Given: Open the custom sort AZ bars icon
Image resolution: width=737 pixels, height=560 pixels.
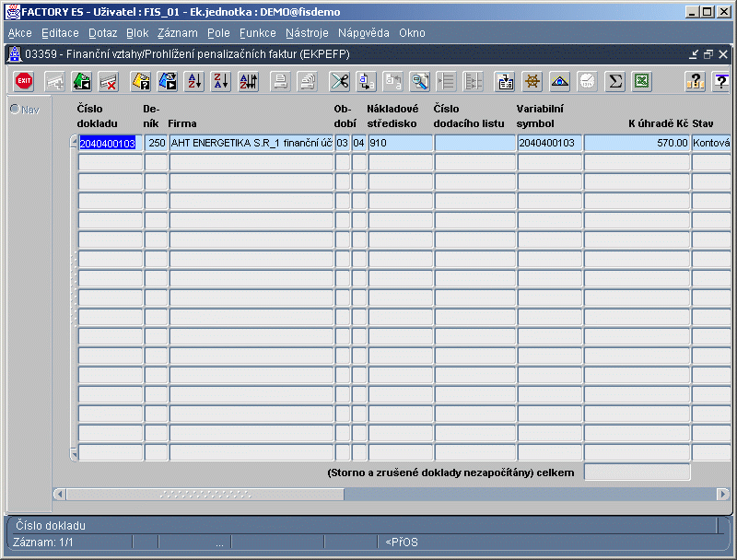Looking at the screenshot, I should click(248, 81).
